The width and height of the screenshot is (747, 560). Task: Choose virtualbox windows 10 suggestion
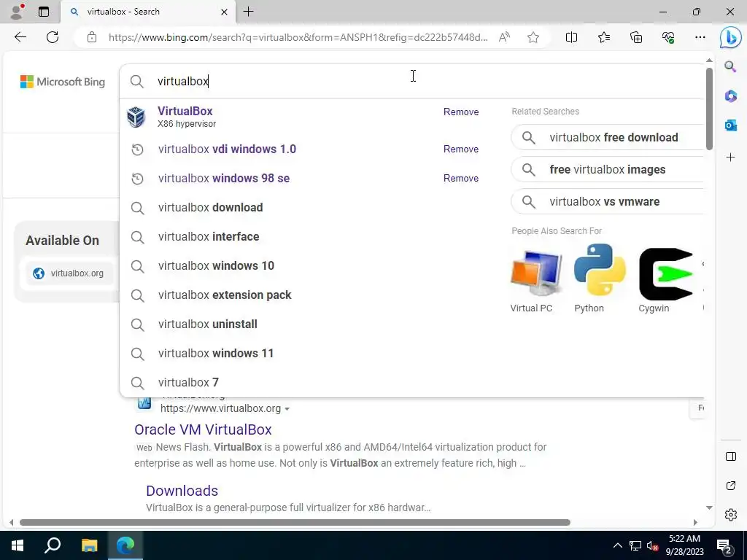[216, 265]
